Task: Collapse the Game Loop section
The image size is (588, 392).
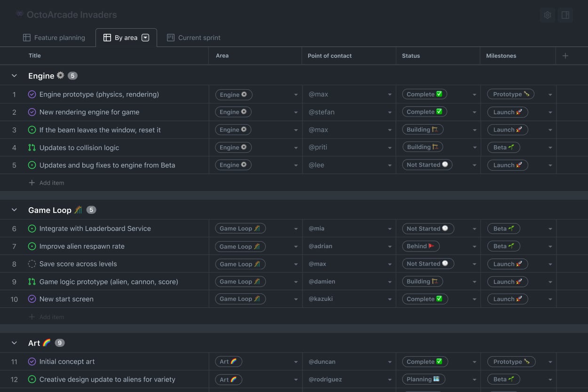Action: [x=13, y=210]
